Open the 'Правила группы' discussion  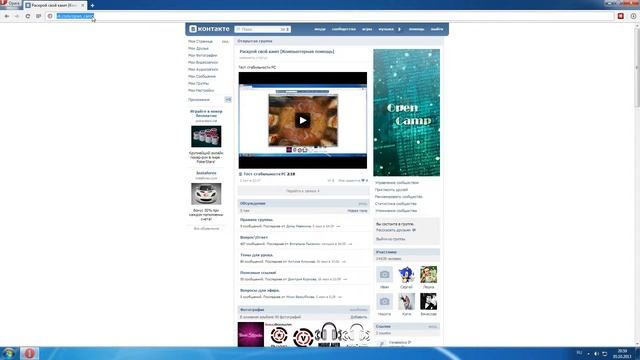(257, 220)
